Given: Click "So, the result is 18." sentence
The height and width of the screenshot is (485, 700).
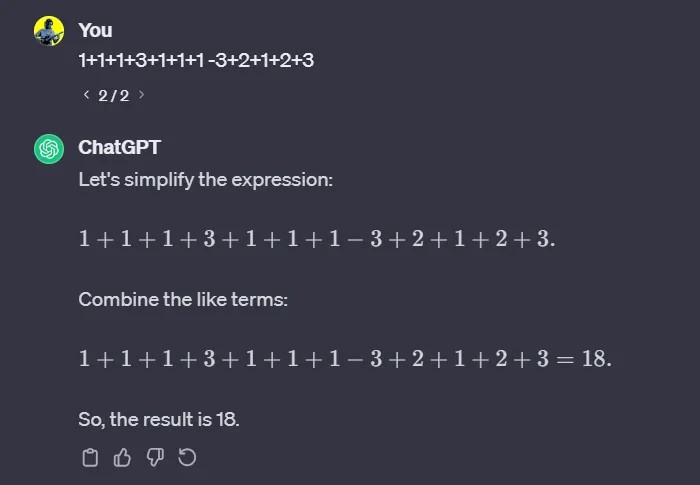Looking at the screenshot, I should pyautogui.click(x=159, y=418).
